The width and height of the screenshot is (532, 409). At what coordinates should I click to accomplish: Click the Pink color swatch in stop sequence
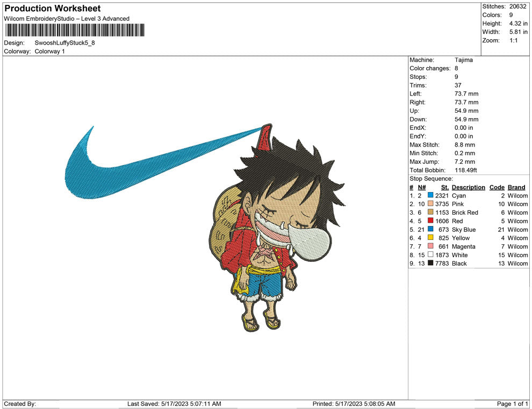(x=430, y=203)
